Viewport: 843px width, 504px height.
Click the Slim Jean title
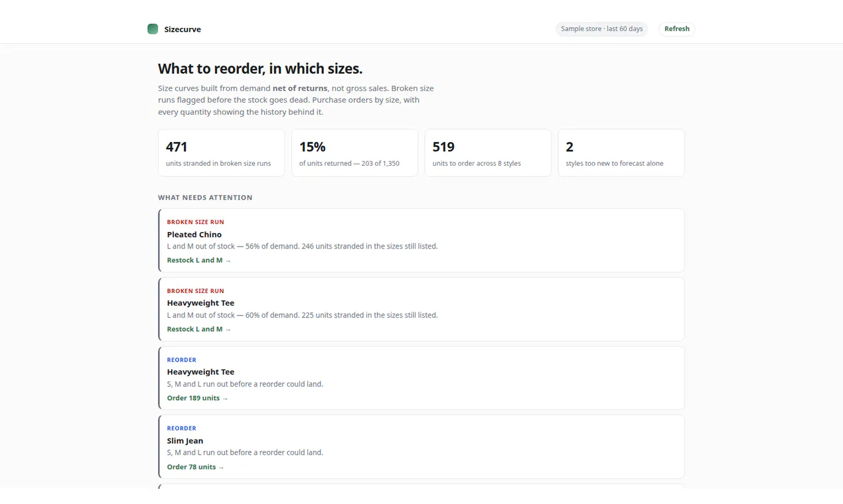coord(185,441)
